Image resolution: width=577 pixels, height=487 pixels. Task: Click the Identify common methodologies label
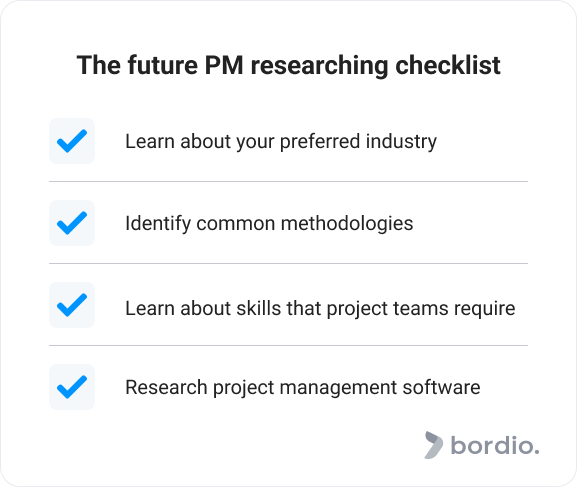click(269, 224)
